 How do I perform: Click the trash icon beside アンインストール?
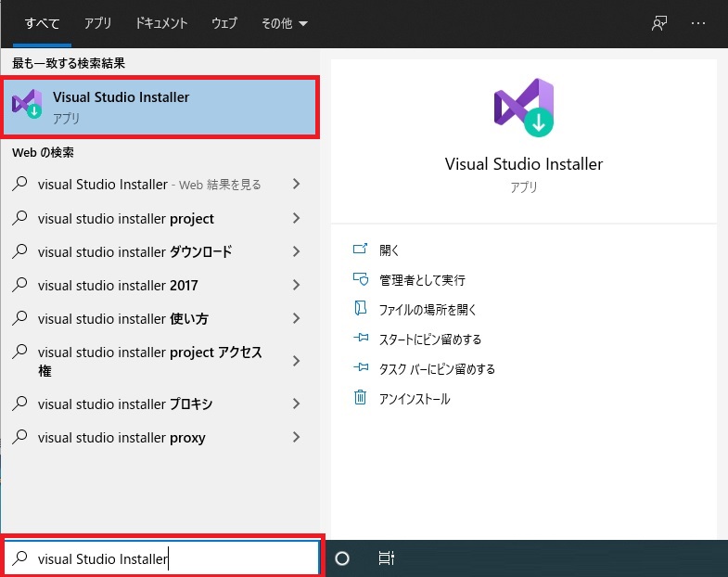(360, 397)
